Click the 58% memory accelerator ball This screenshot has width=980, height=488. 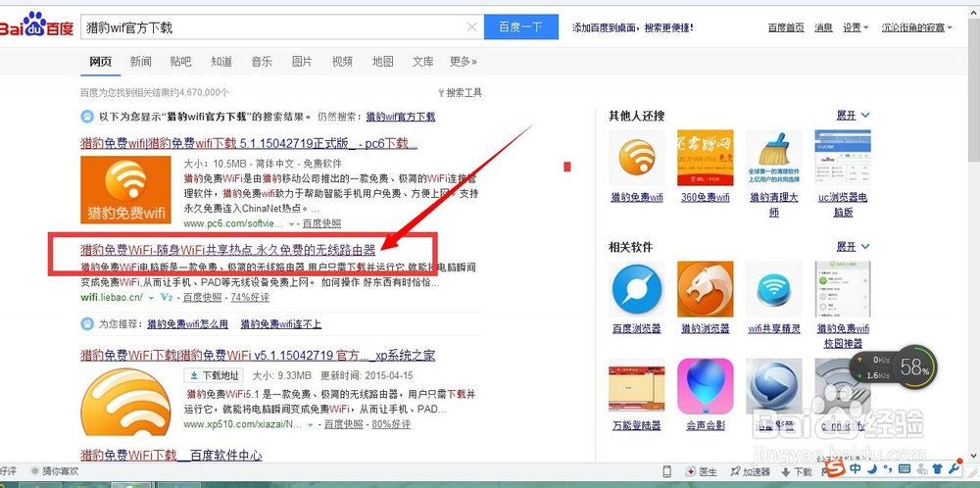click(x=915, y=368)
